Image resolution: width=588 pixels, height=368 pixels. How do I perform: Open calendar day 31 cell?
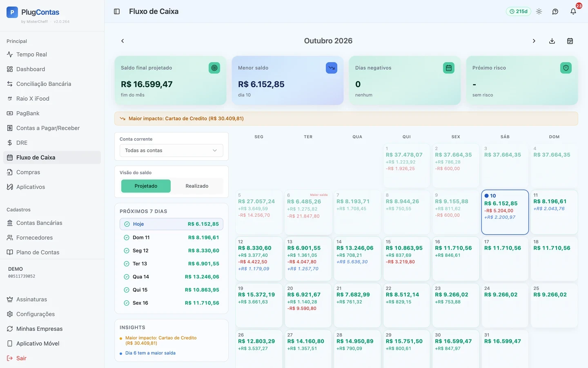pos(505,349)
